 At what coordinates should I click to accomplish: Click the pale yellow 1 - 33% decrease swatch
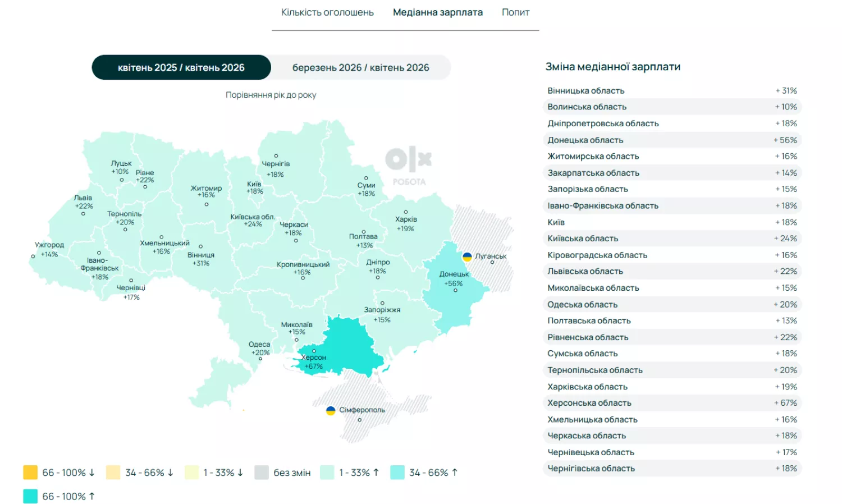coord(192,473)
